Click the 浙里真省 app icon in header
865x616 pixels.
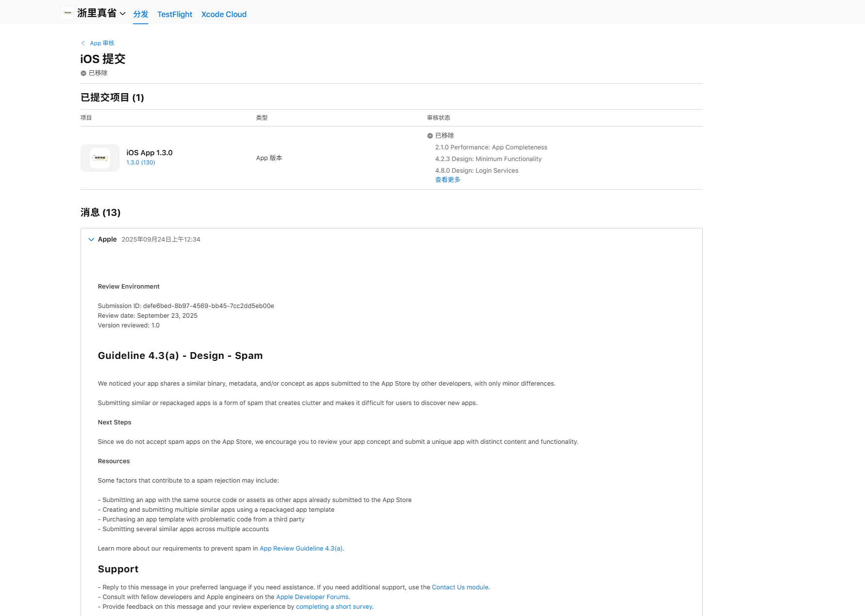tap(67, 13)
